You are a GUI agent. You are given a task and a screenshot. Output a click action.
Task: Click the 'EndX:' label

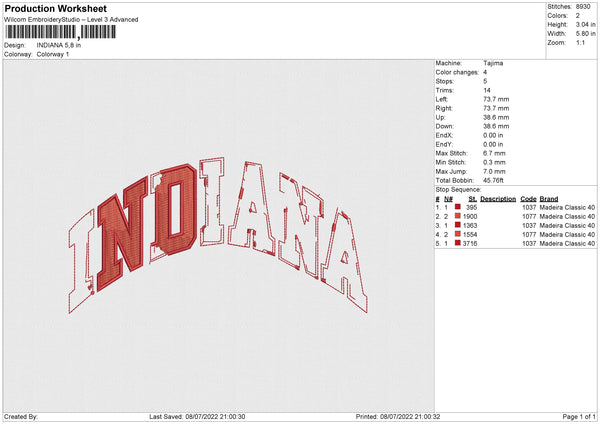click(444, 135)
